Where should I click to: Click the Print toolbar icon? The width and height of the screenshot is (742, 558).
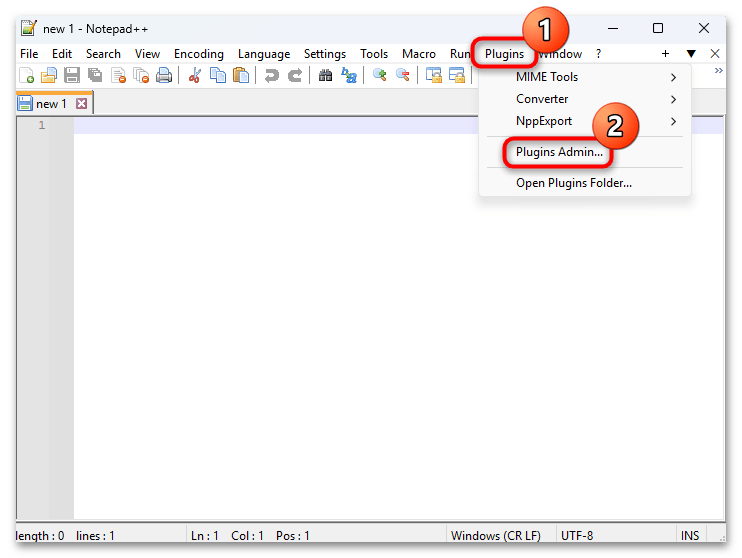coord(164,75)
